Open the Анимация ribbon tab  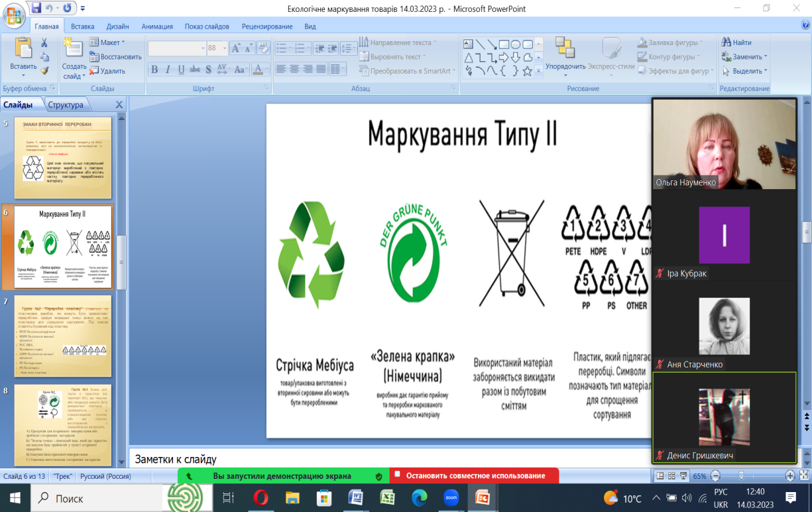157,27
